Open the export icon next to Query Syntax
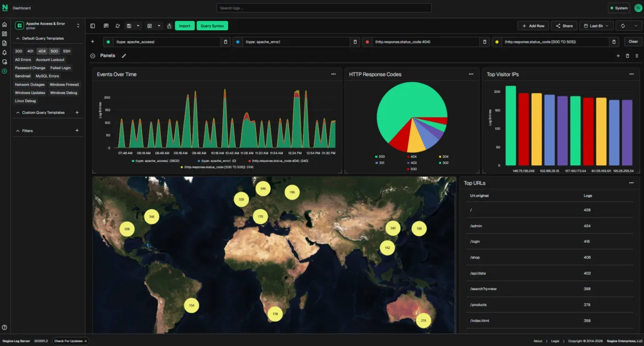Image resolution: width=644 pixels, height=346 pixels. (x=170, y=26)
